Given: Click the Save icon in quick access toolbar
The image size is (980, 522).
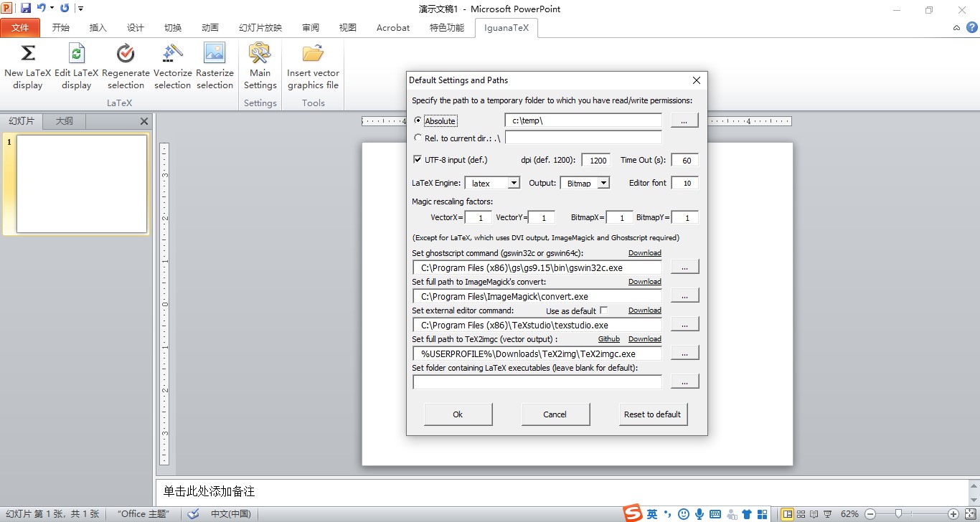Looking at the screenshot, I should (26, 7).
